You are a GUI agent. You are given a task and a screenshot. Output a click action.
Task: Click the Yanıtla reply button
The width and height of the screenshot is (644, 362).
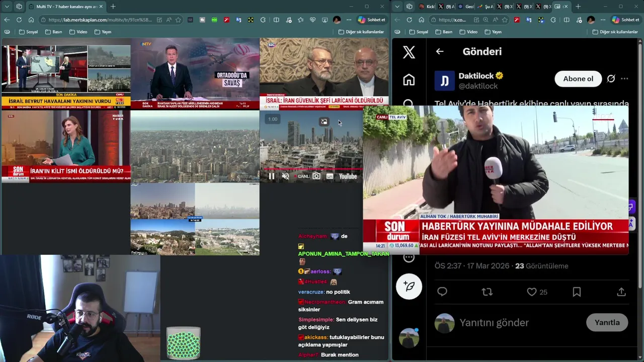(x=607, y=322)
